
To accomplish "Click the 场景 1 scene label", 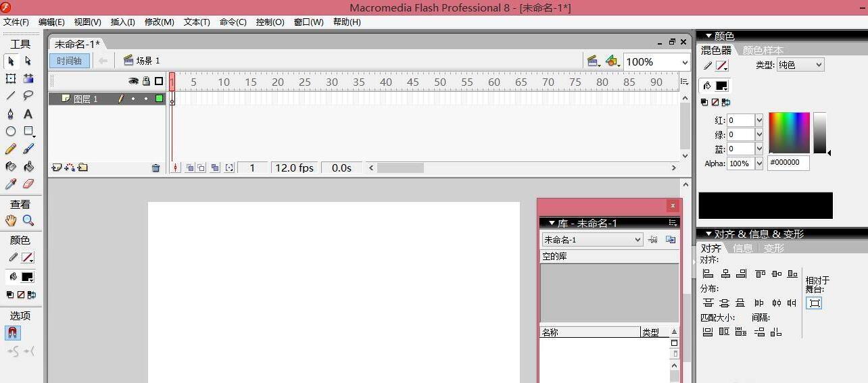I will click(143, 61).
